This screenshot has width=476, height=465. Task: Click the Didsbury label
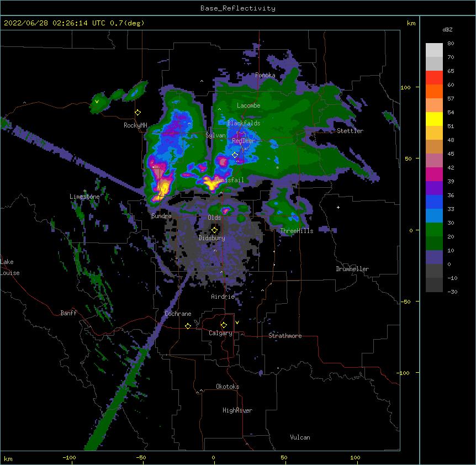212,238
